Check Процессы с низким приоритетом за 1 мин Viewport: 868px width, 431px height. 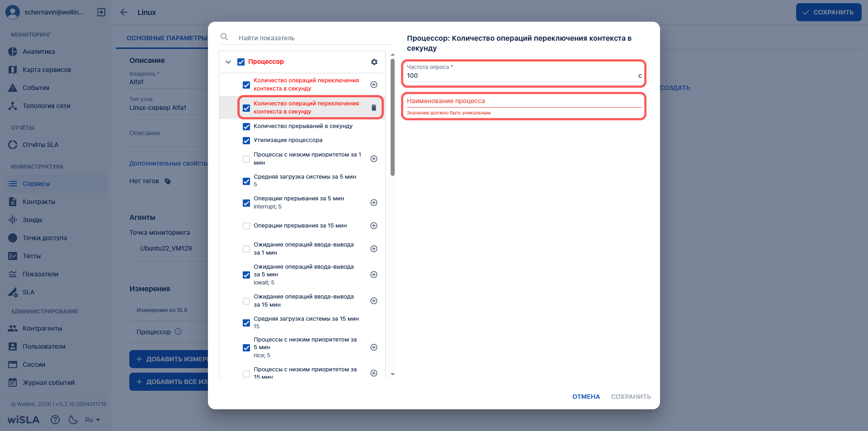coord(246,159)
